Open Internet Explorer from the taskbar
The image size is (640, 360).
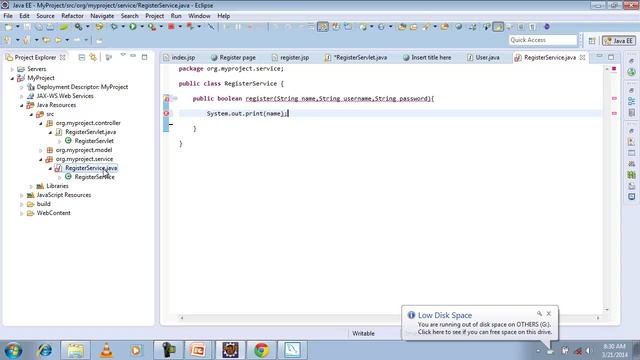click(44, 350)
